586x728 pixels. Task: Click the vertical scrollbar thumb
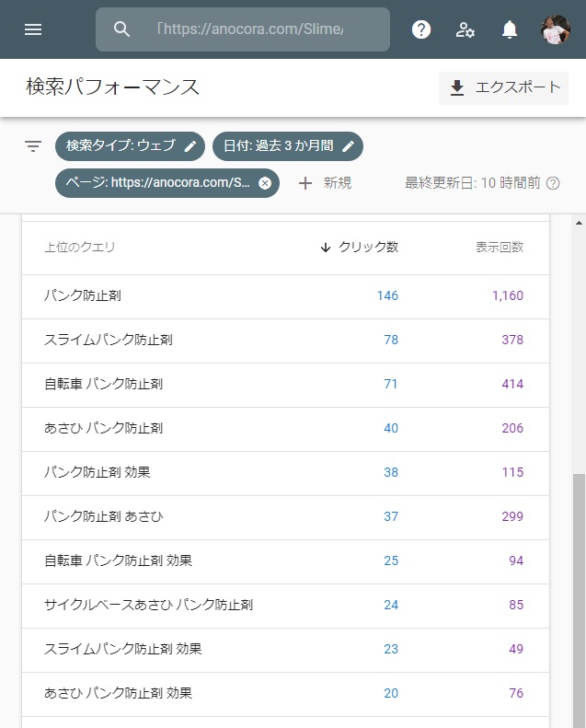pos(579,599)
